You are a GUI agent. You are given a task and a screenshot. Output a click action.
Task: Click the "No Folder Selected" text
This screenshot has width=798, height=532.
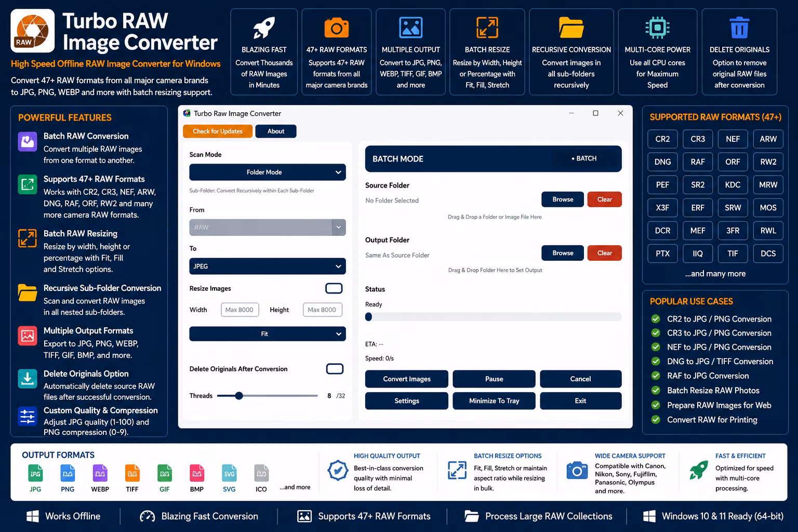pyautogui.click(x=392, y=201)
